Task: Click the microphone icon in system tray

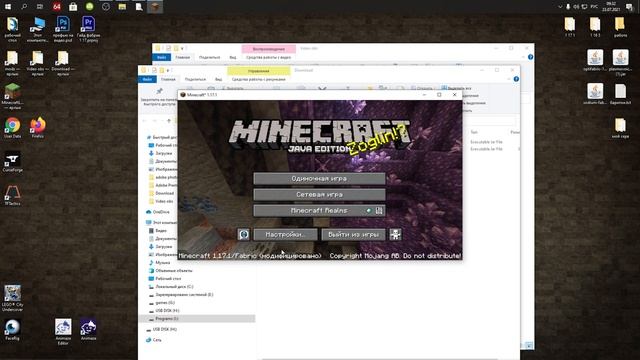Action: pos(568,7)
